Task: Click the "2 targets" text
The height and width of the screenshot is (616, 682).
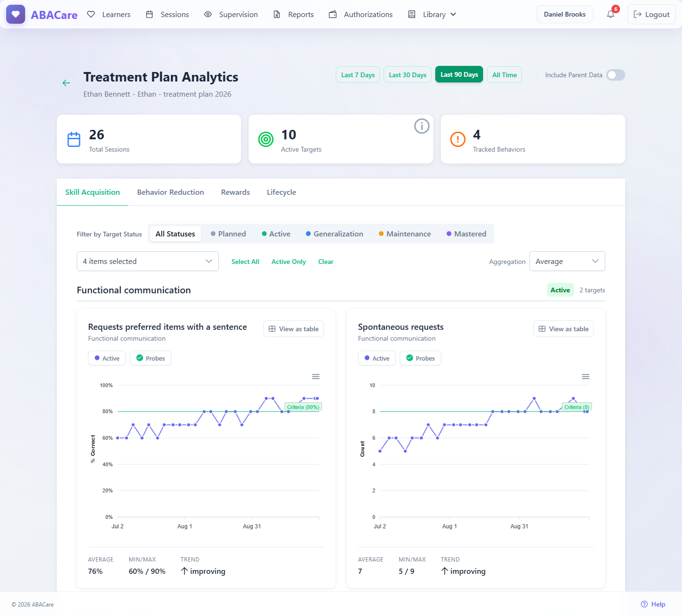Action: [592, 290]
